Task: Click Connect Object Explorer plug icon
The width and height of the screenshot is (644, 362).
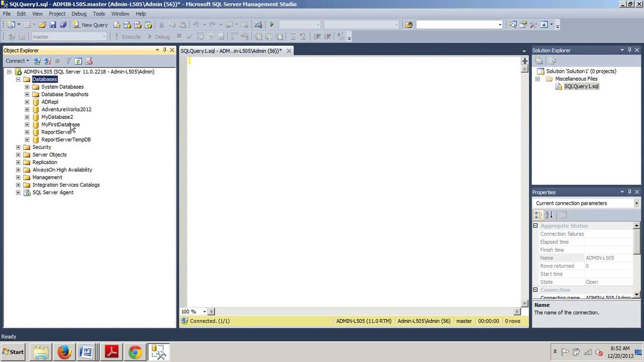Action: (37, 61)
